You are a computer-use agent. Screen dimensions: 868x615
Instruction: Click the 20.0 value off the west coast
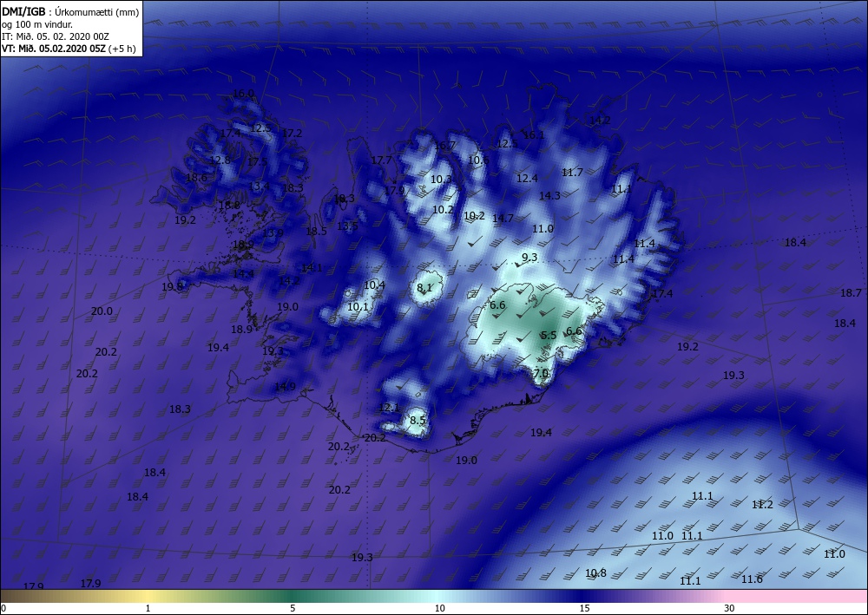pos(102,311)
